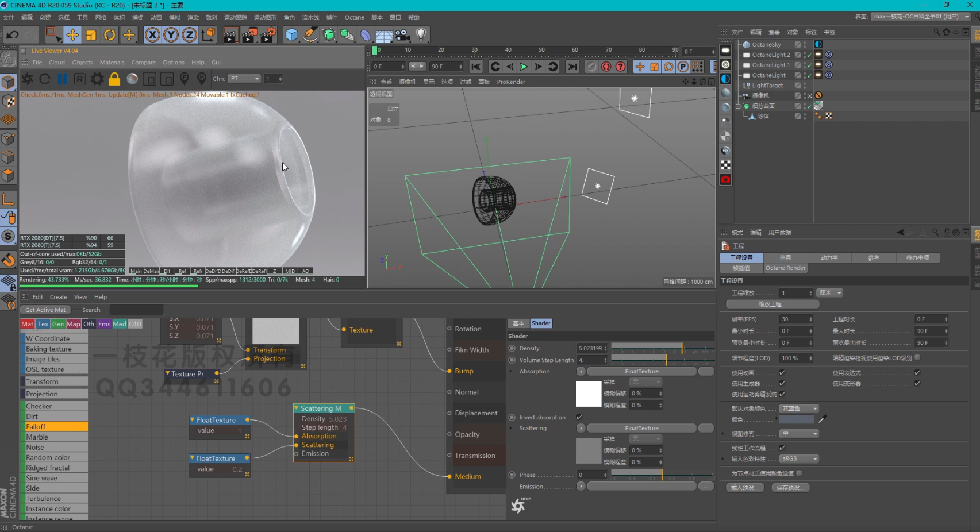980x532 pixels.
Task: Toggle 使用动画 checkbox
Action: (x=782, y=373)
